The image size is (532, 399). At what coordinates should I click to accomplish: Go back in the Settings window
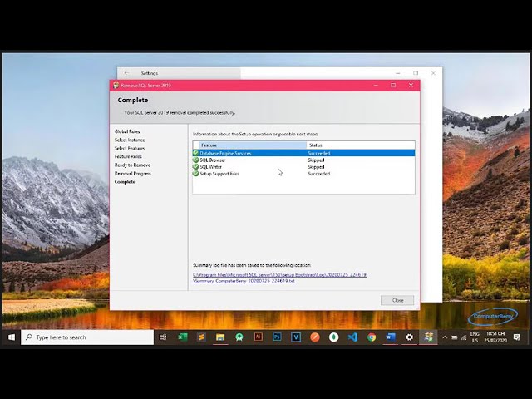(126, 73)
